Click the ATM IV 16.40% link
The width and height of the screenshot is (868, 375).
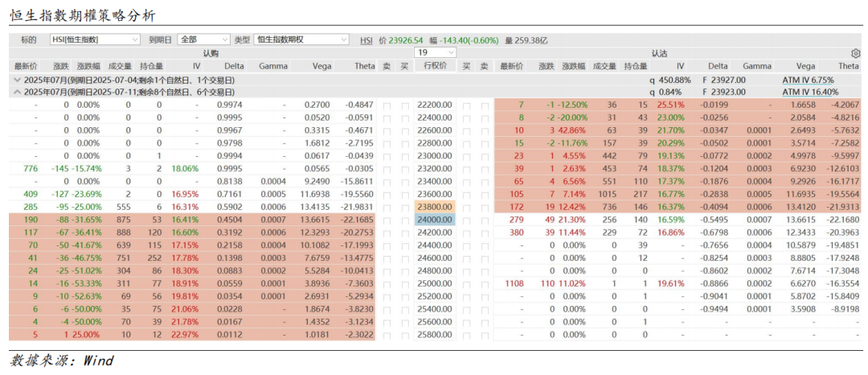810,92
